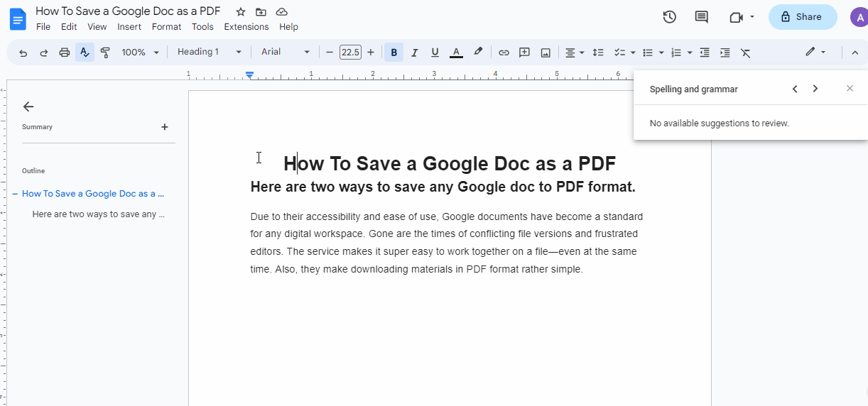
Task: Open version history
Action: point(669,17)
